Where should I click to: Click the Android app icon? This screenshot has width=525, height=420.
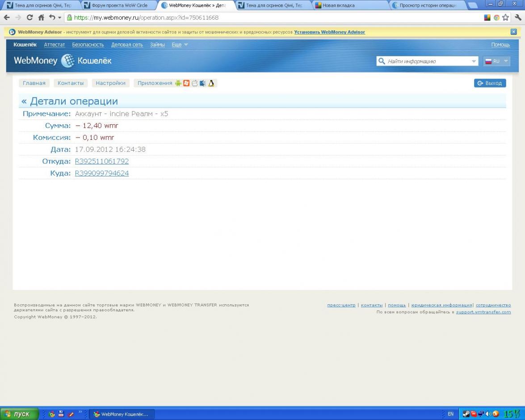[178, 83]
